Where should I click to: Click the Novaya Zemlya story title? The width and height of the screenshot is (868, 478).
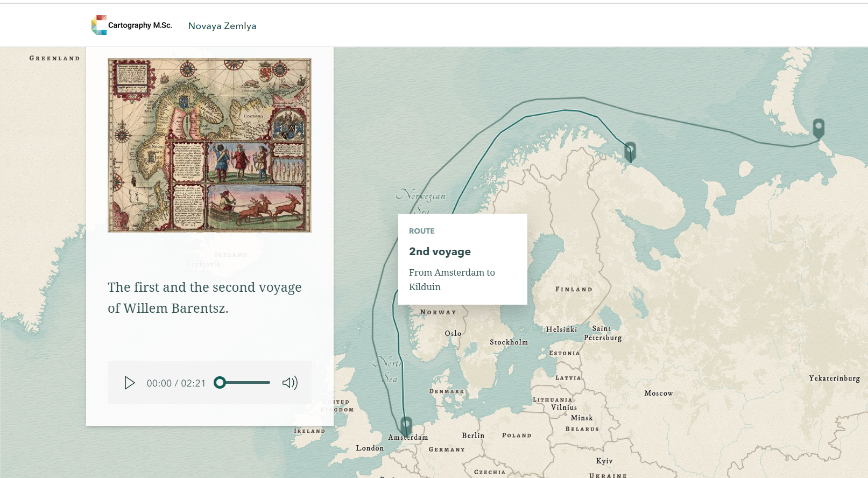[222, 26]
